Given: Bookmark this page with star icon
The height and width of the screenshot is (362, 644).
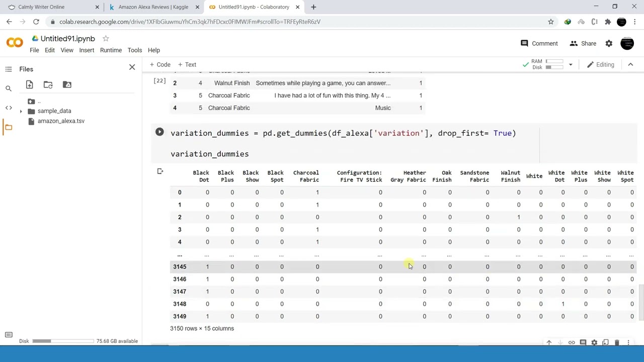Looking at the screenshot, I should [x=551, y=22].
